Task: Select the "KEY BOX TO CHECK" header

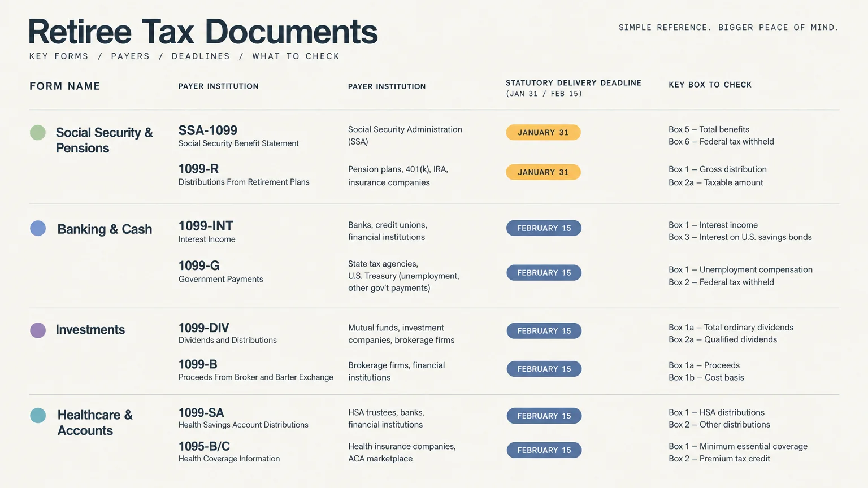Action: [710, 85]
